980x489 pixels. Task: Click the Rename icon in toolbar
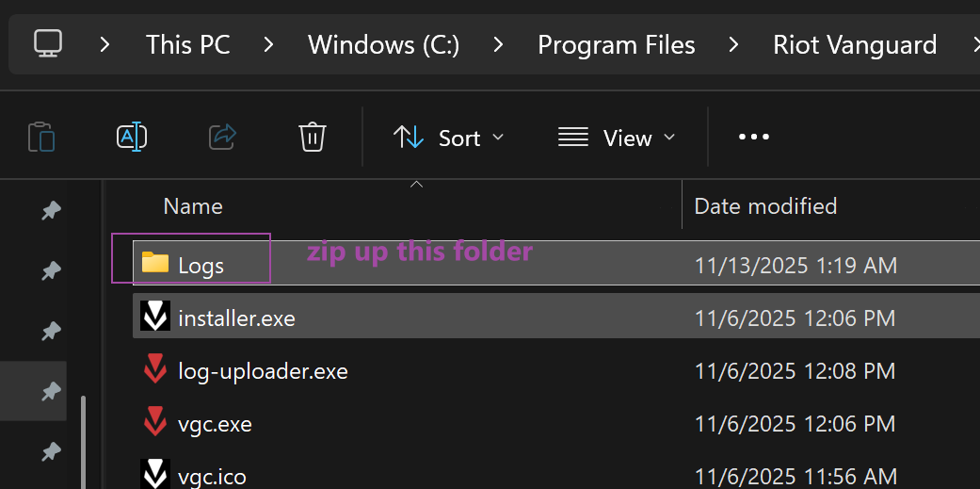click(131, 138)
